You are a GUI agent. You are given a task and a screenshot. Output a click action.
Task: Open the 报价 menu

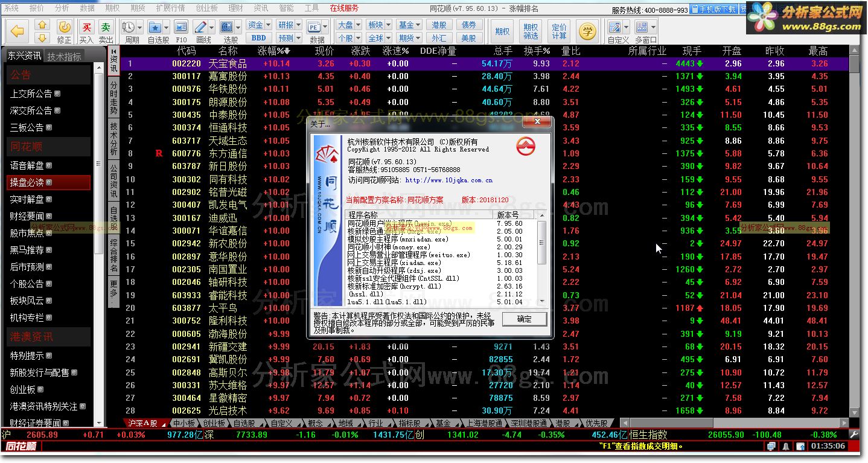pyautogui.click(x=37, y=8)
